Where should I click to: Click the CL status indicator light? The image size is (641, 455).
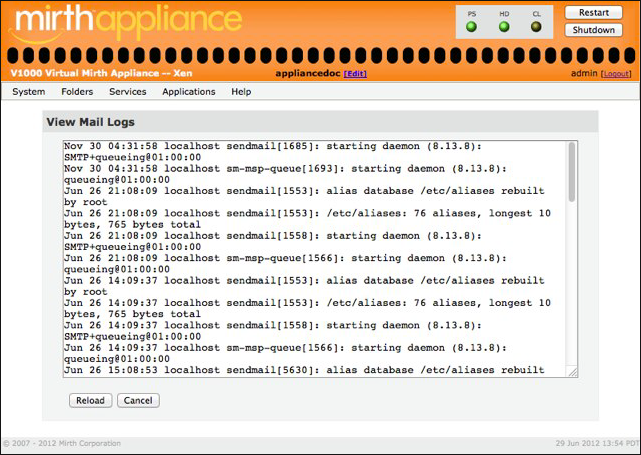[x=536, y=27]
